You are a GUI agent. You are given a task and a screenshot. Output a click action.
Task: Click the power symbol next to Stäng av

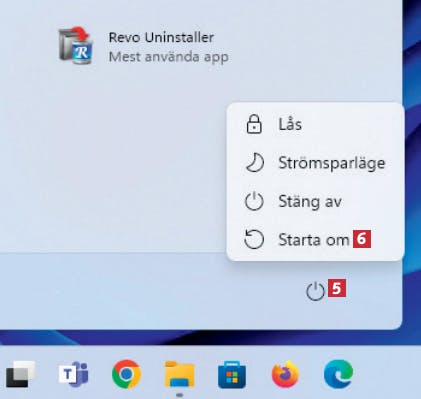click(254, 201)
